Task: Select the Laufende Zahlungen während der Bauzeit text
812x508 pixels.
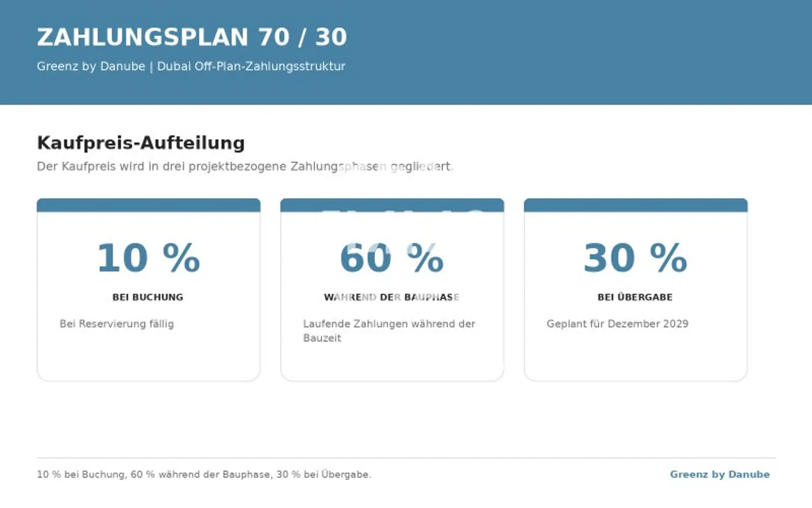Action: tap(389, 331)
